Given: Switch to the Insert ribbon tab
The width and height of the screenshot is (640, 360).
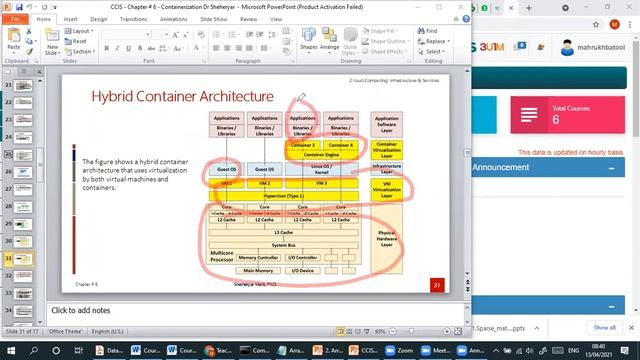Looking at the screenshot, I should [x=70, y=19].
